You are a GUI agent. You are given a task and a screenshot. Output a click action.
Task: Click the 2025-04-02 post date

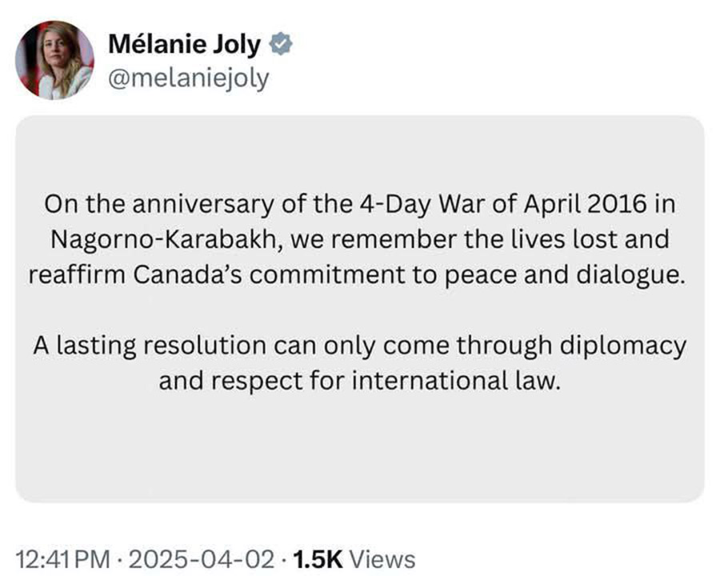[202, 559]
